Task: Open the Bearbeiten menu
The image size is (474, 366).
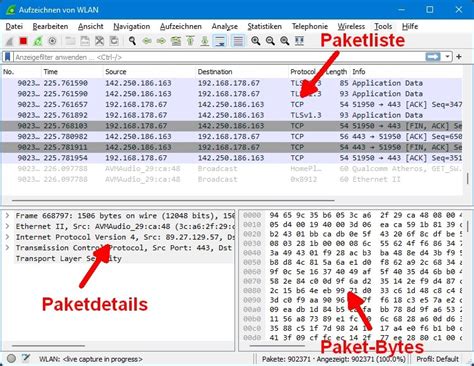Action: 50,26
